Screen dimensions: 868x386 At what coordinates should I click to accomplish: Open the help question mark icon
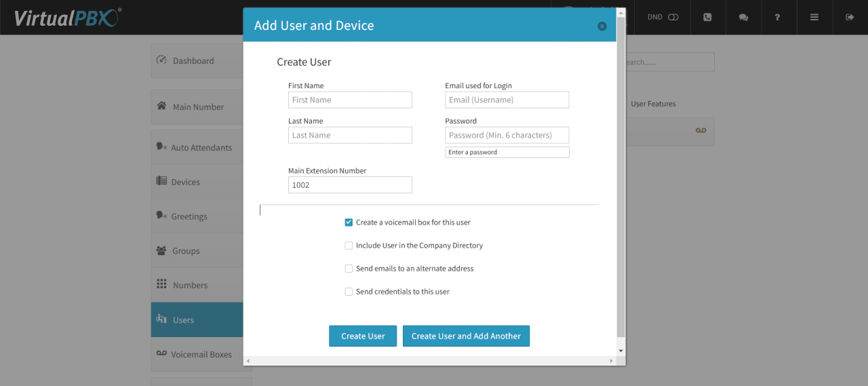(x=777, y=17)
